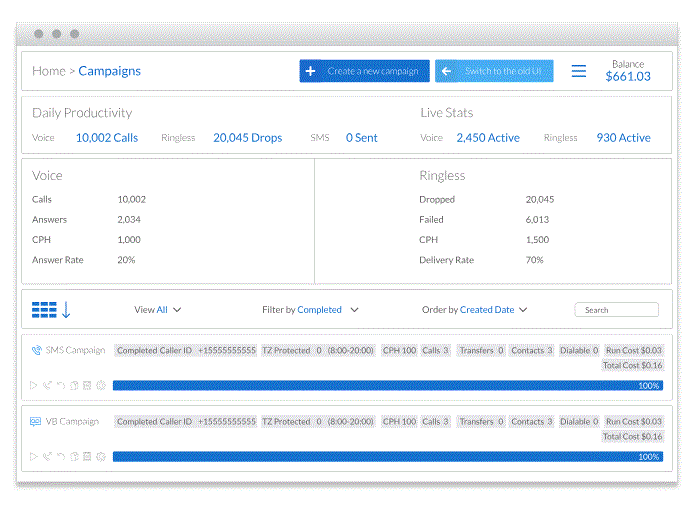Click the archive icon for VB Campaign

pos(87,456)
